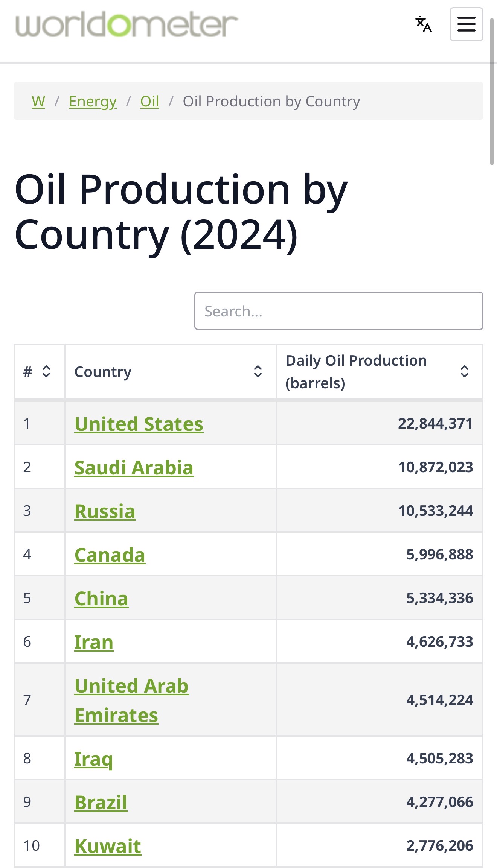Select the Canada country link
This screenshot has height=868, width=497.
click(x=110, y=555)
